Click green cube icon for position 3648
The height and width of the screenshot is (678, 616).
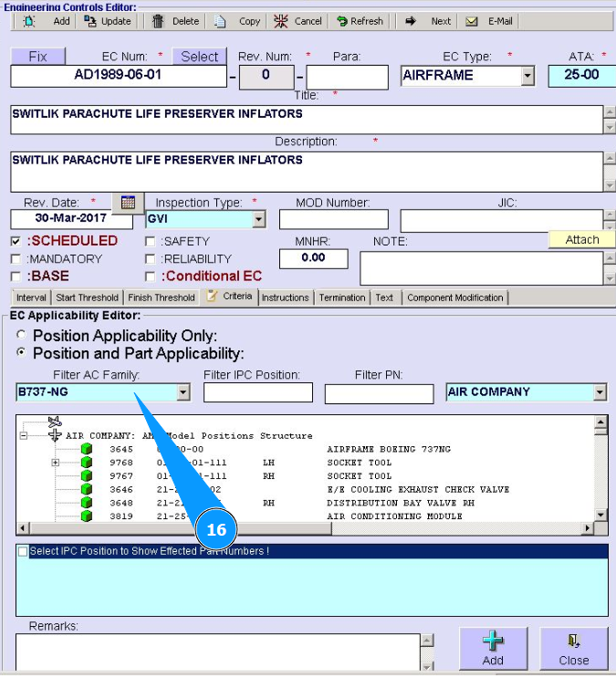[x=87, y=503]
